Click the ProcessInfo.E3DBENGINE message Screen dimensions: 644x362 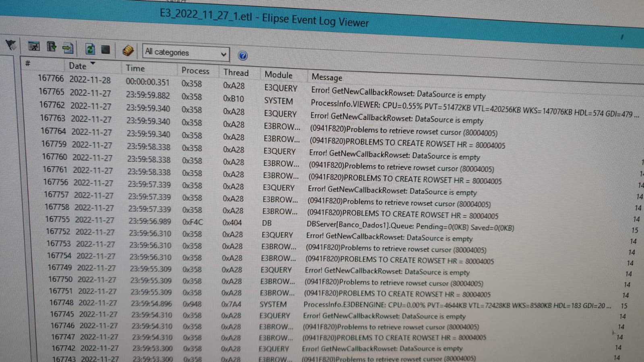(x=457, y=305)
